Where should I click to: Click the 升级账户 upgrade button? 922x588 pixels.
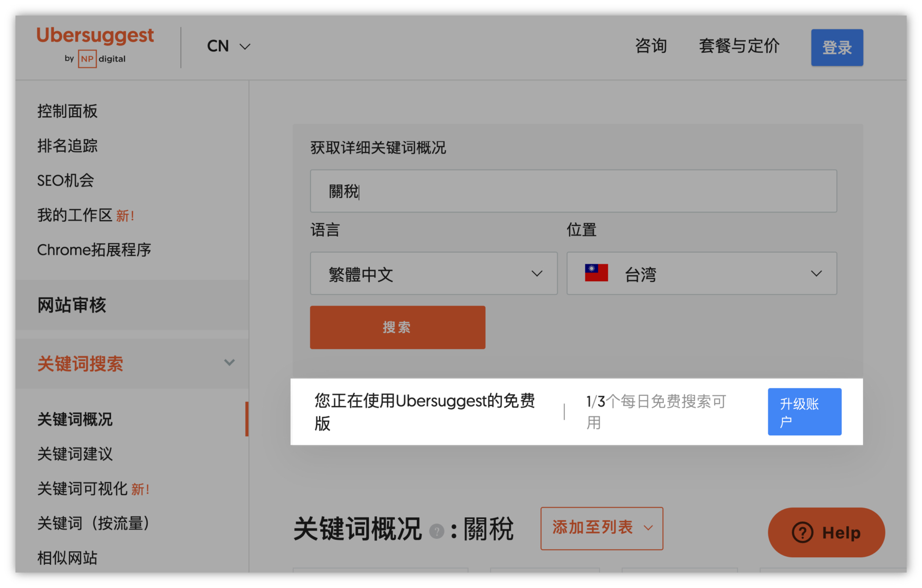coord(804,412)
